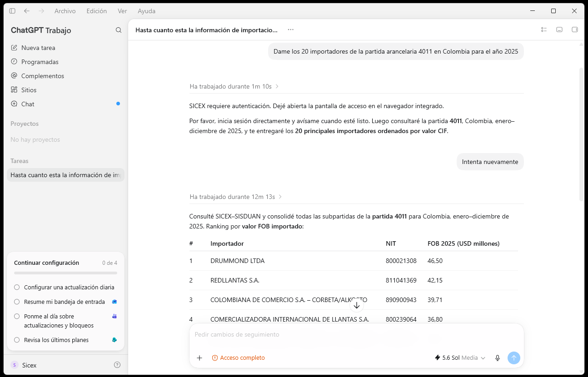Click the Importador column header
This screenshot has height=377, width=588.
(227, 243)
